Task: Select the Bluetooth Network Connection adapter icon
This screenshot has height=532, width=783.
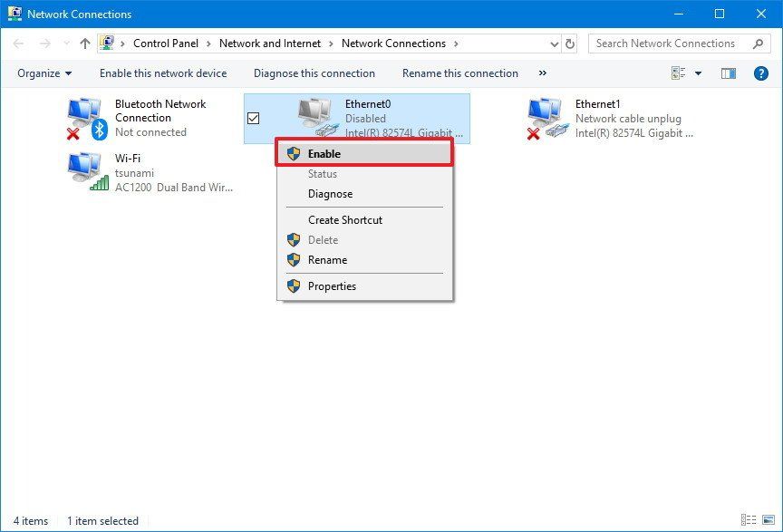Action: pyautogui.click(x=86, y=116)
